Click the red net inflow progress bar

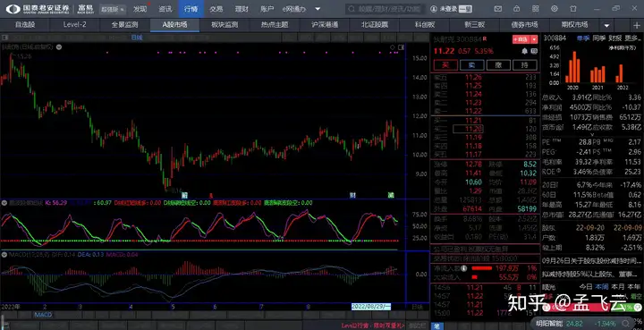point(482,268)
